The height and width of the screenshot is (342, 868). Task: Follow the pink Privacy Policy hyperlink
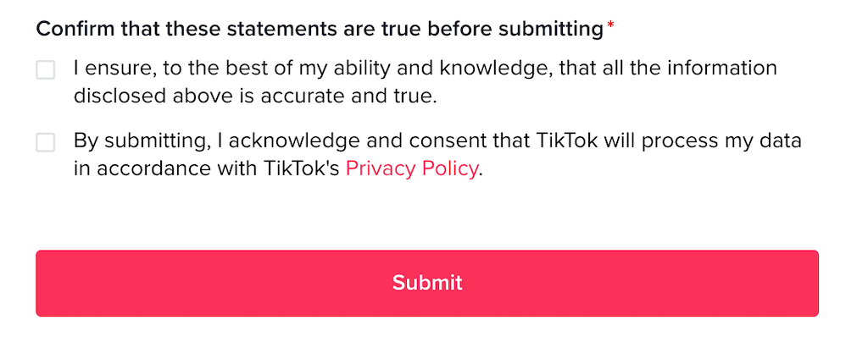[x=412, y=168]
